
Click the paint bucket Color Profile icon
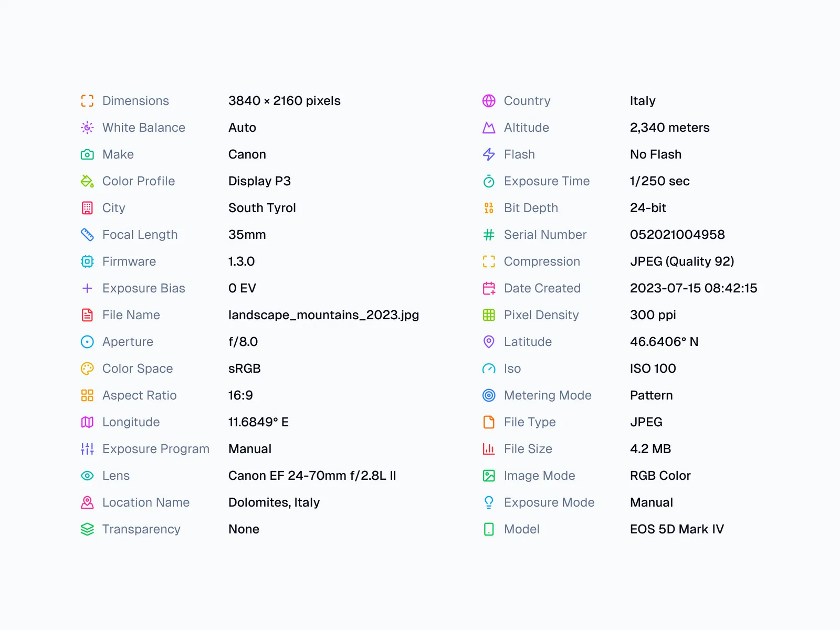[x=87, y=181]
